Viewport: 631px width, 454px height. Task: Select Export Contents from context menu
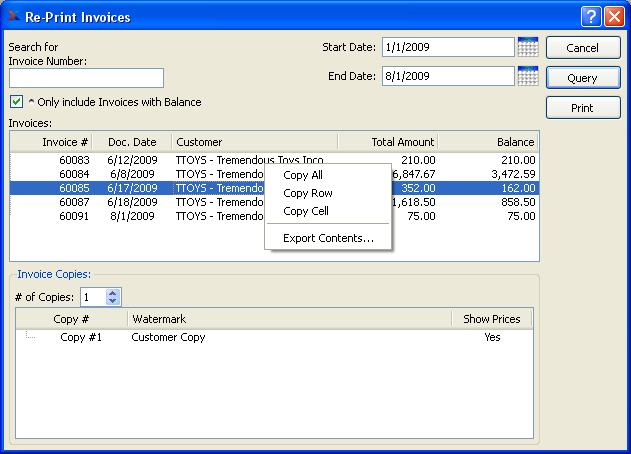(x=328, y=238)
